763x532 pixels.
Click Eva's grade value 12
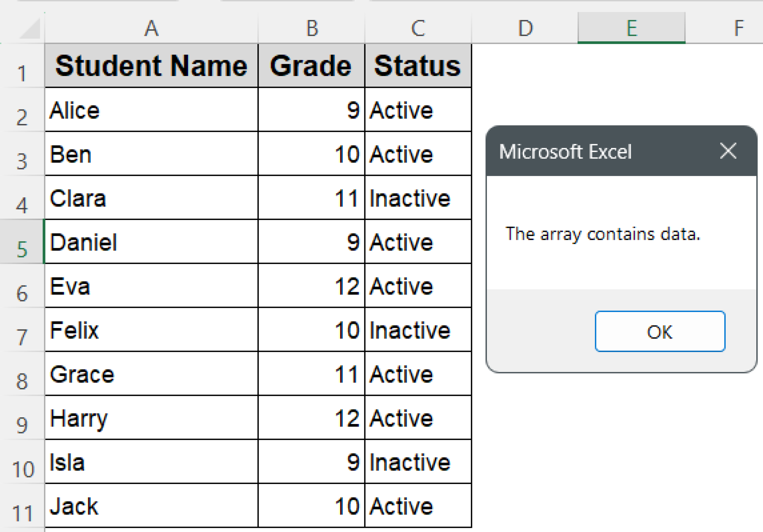[311, 285]
